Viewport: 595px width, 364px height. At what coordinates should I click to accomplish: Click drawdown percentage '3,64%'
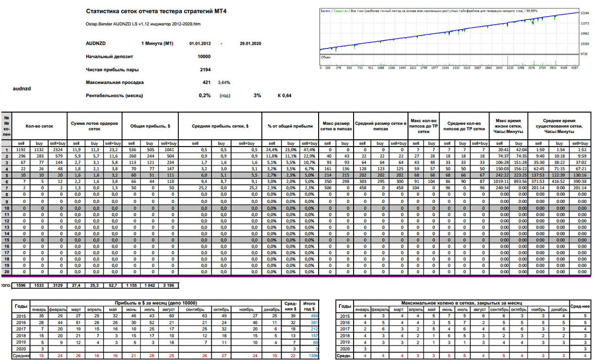[x=223, y=83]
